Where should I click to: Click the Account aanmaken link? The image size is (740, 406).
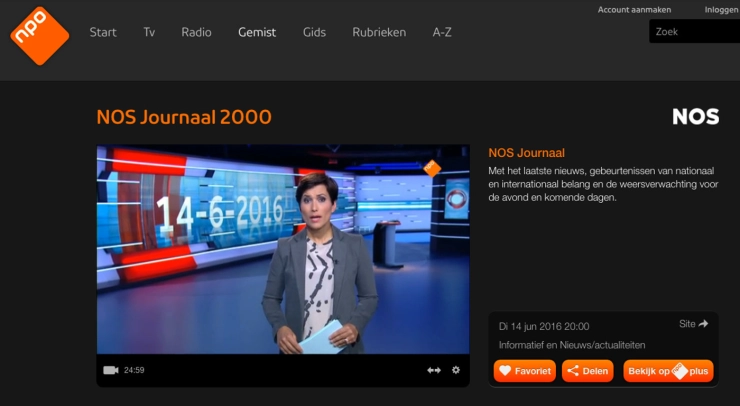pyautogui.click(x=634, y=10)
